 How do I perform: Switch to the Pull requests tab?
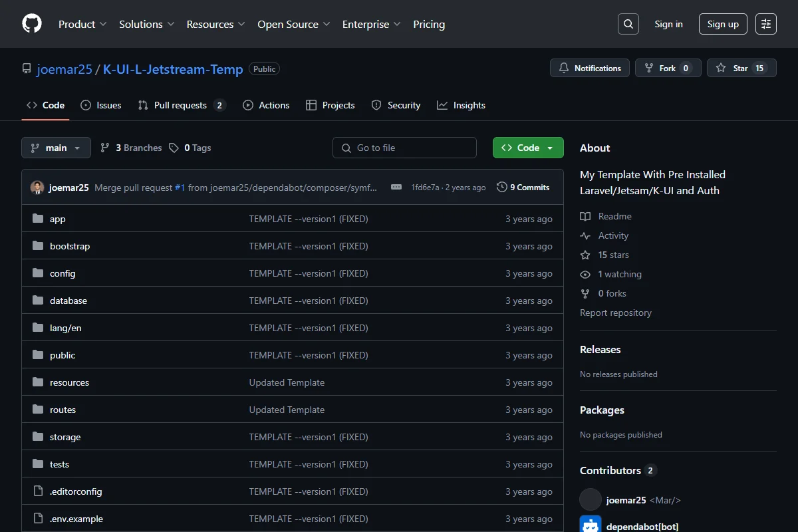click(182, 105)
